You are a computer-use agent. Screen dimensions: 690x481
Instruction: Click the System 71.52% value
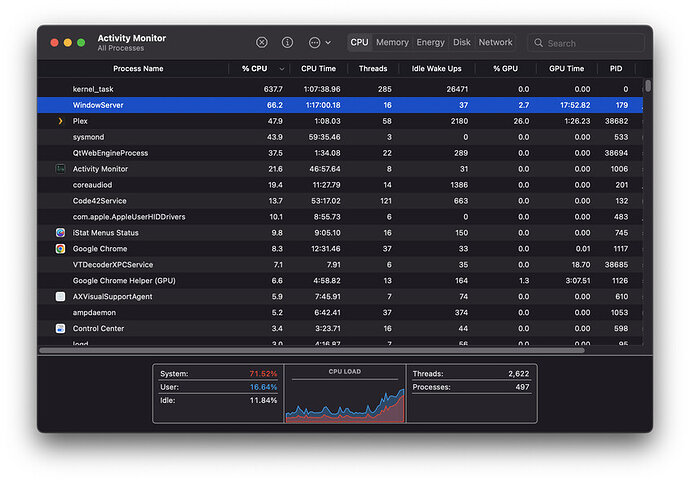[263, 374]
